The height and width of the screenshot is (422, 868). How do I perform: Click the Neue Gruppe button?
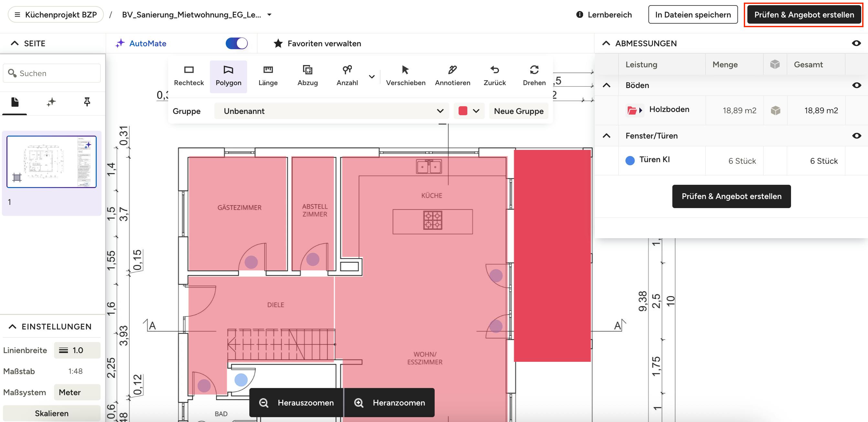(519, 111)
